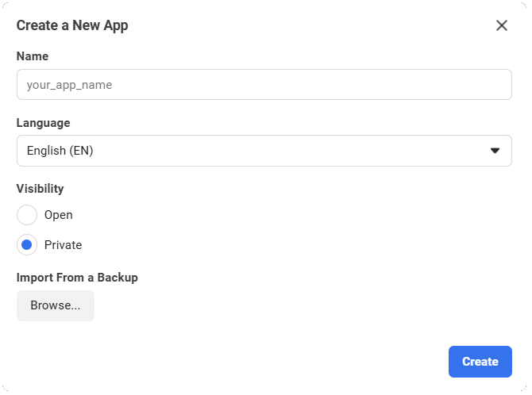Click the "English (EN)" selected value
532x395 pixels.
(60, 151)
